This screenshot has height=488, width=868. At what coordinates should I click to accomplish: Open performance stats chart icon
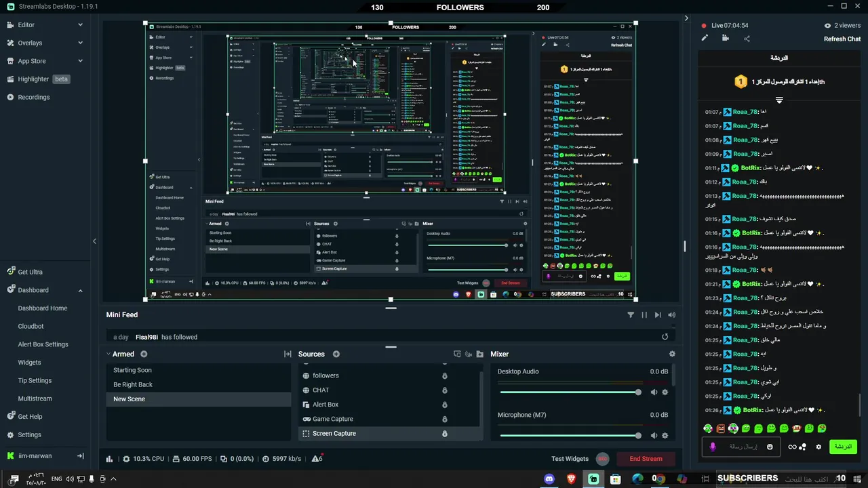(x=109, y=459)
